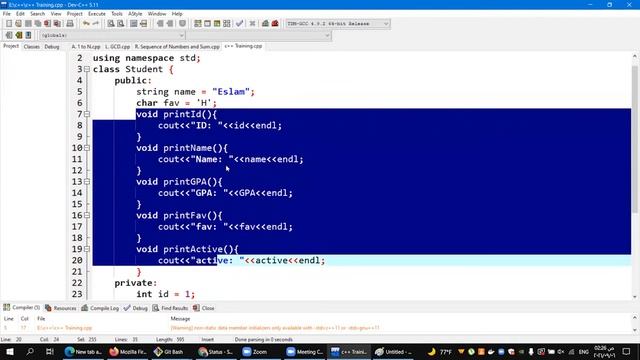This screenshot has height=360, width=640.
Task: Open the Execute menu
Action: (x=97, y=14)
